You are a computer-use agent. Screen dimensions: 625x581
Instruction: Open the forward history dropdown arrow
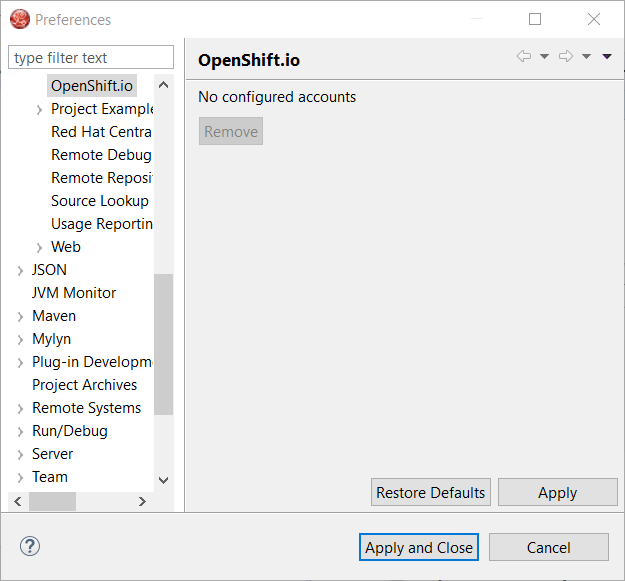[586, 57]
